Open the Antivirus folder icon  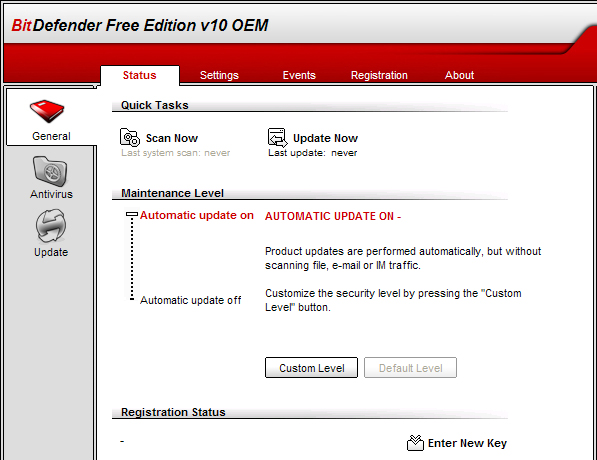[50, 171]
